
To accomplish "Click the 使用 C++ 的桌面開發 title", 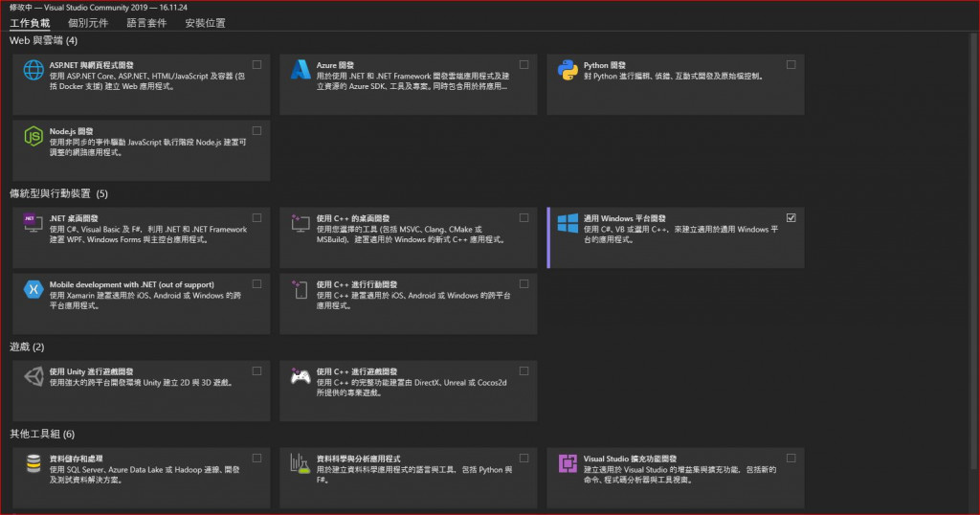I will click(352, 218).
